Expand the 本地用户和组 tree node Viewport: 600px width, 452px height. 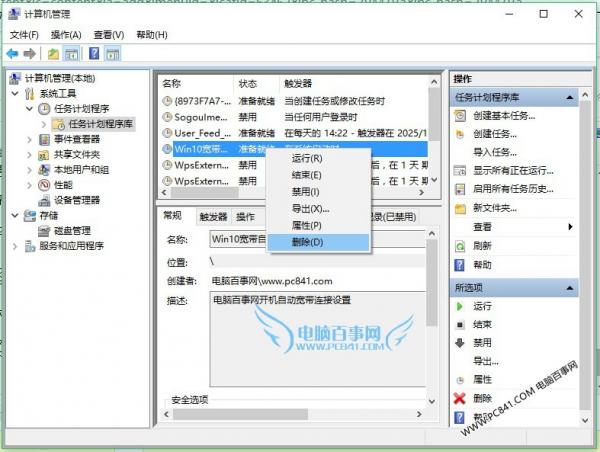pos(29,170)
